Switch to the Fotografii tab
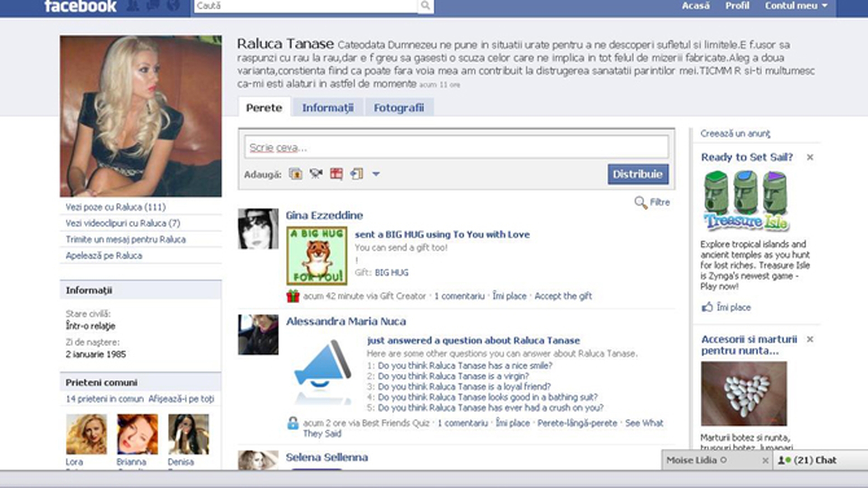Image resolution: width=868 pixels, height=488 pixels. (399, 108)
